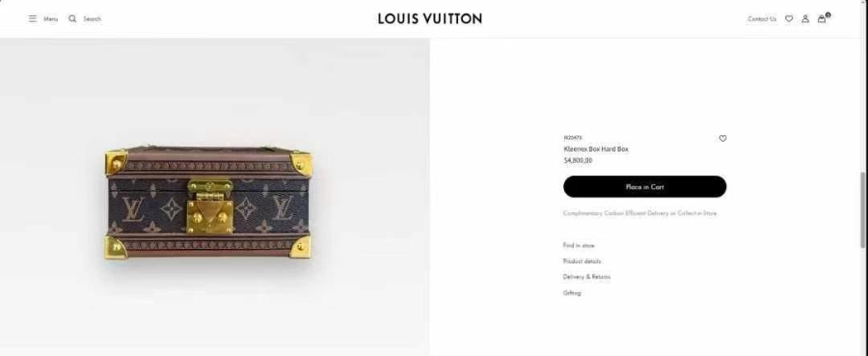This screenshot has width=868, height=356.
Task: Open the wishlist heart icon in header
Action: pos(789,19)
